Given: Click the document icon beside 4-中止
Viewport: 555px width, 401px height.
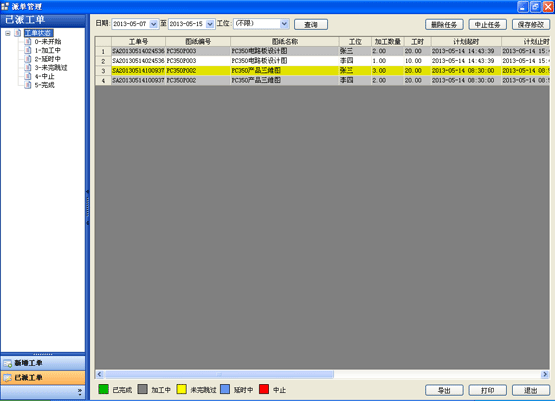Looking at the screenshot, I should click(28, 76).
